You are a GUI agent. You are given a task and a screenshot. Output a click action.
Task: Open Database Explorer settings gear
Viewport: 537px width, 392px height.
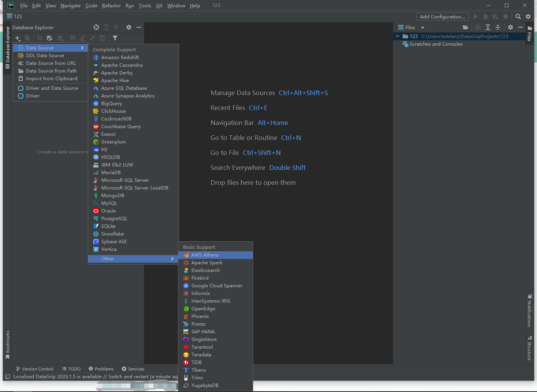(x=129, y=27)
